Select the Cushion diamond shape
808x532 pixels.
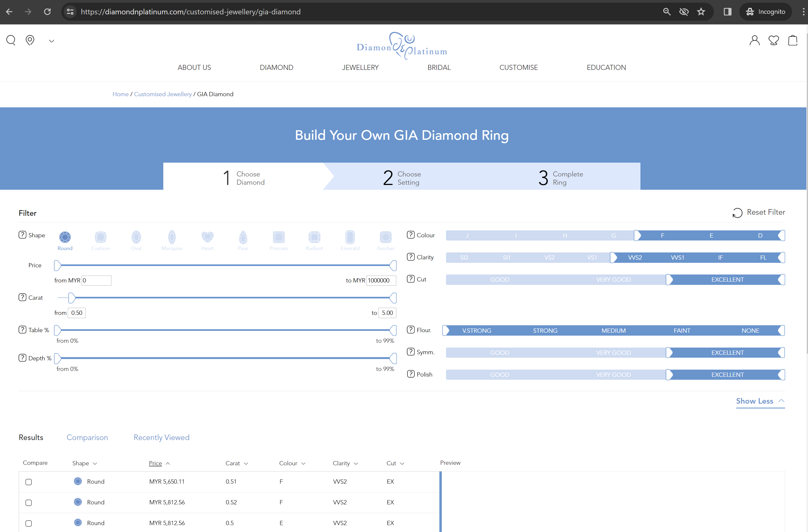[101, 240]
